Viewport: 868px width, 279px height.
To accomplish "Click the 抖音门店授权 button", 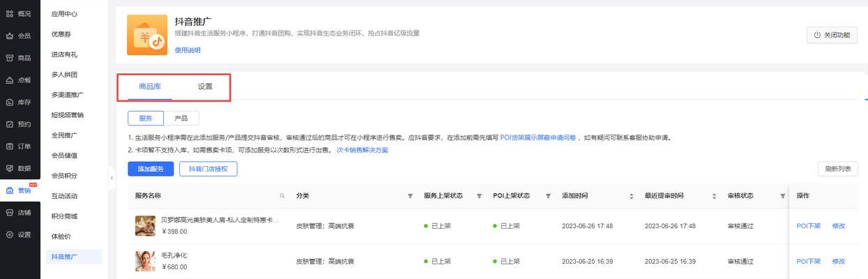I will tap(208, 169).
